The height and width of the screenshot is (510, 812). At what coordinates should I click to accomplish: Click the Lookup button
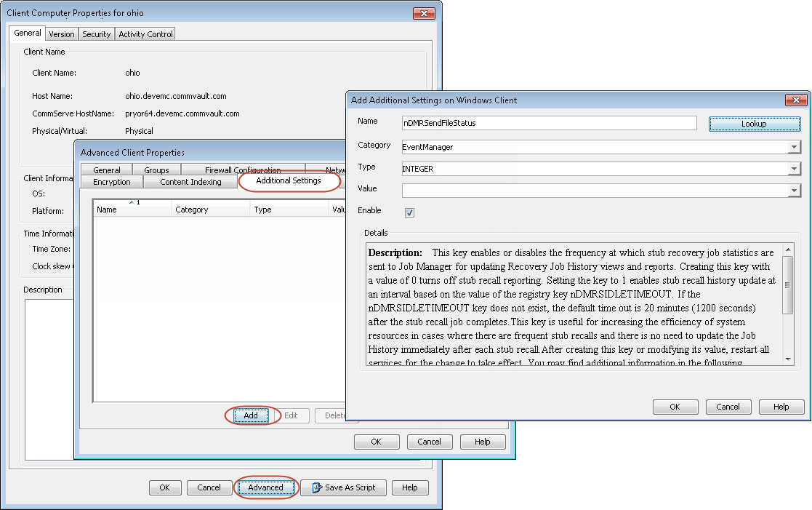pos(755,124)
